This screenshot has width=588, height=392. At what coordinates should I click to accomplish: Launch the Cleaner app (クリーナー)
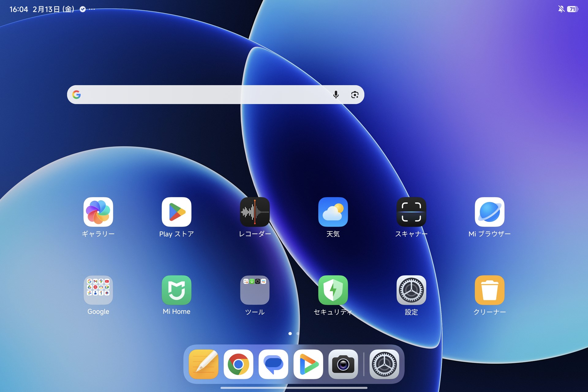pos(489,290)
